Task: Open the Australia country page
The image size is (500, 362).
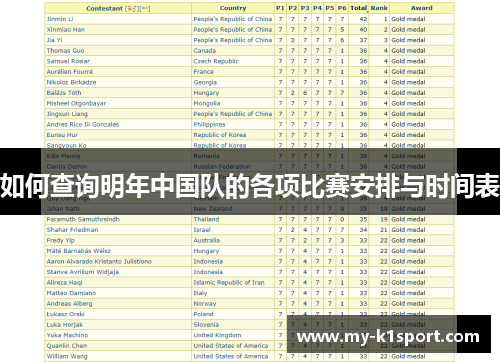Action: coord(207,240)
